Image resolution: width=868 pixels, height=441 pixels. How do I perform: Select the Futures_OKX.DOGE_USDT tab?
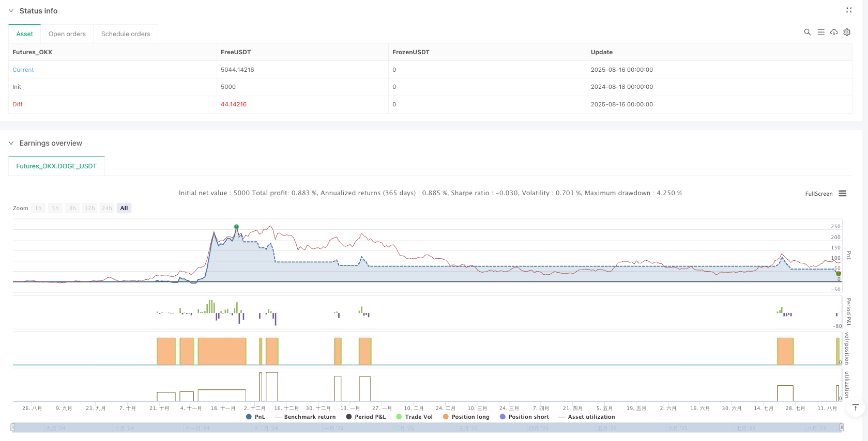pyautogui.click(x=56, y=166)
